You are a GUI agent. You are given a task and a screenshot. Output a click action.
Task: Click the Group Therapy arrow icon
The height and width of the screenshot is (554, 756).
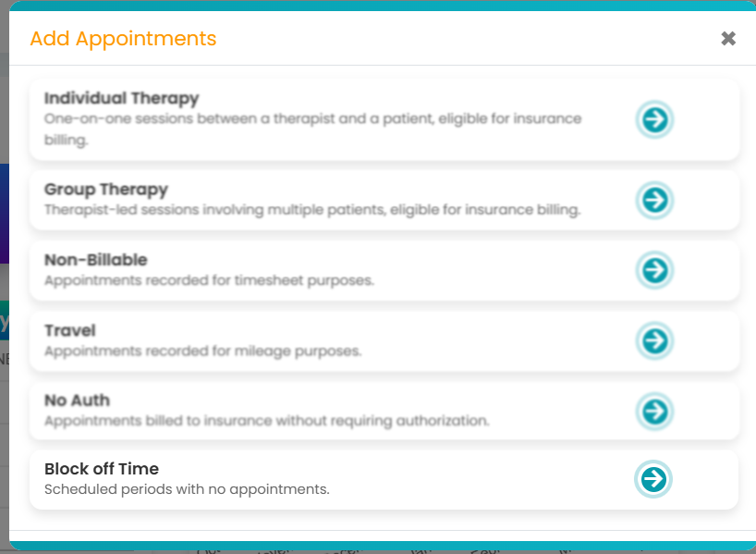coord(654,200)
